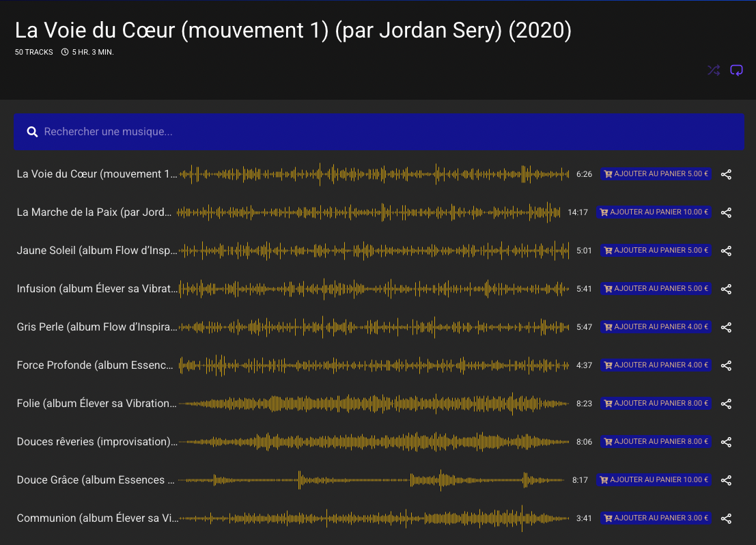Seek within Jaune Soleil waveform
Screen dimensions: 756x545
[x=374, y=251]
